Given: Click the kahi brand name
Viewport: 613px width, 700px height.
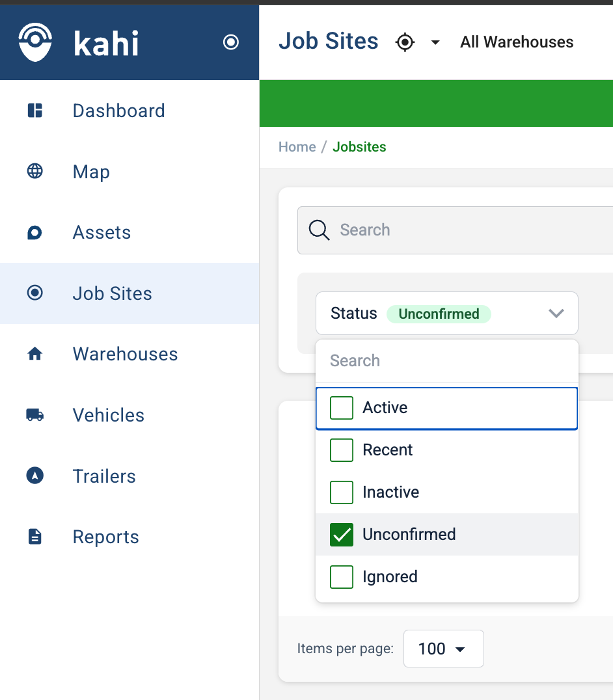Looking at the screenshot, I should 106,44.
